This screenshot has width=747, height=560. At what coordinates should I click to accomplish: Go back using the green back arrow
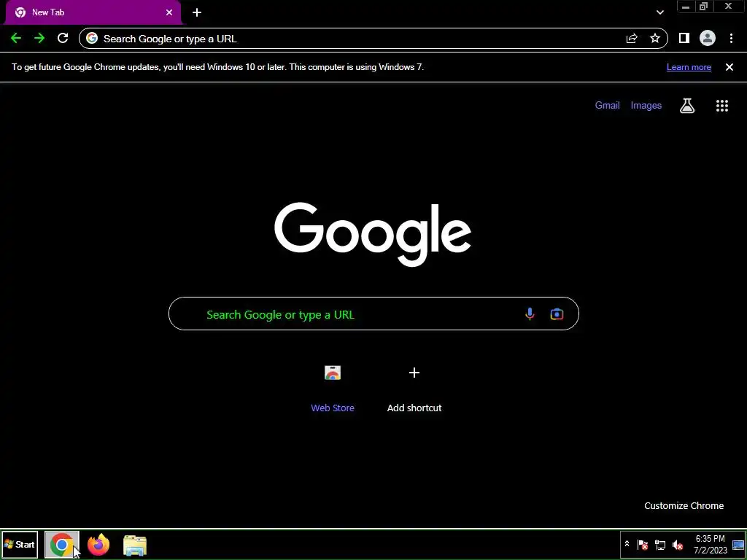pos(16,39)
